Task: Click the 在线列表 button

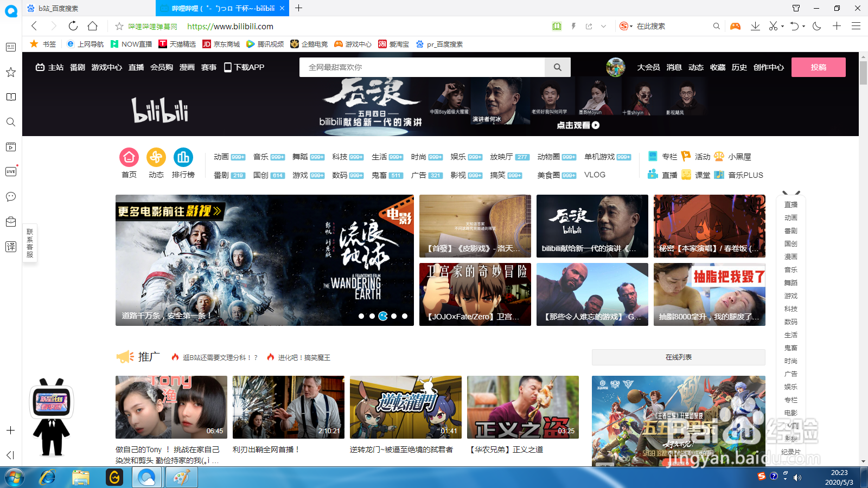Action: (x=679, y=357)
